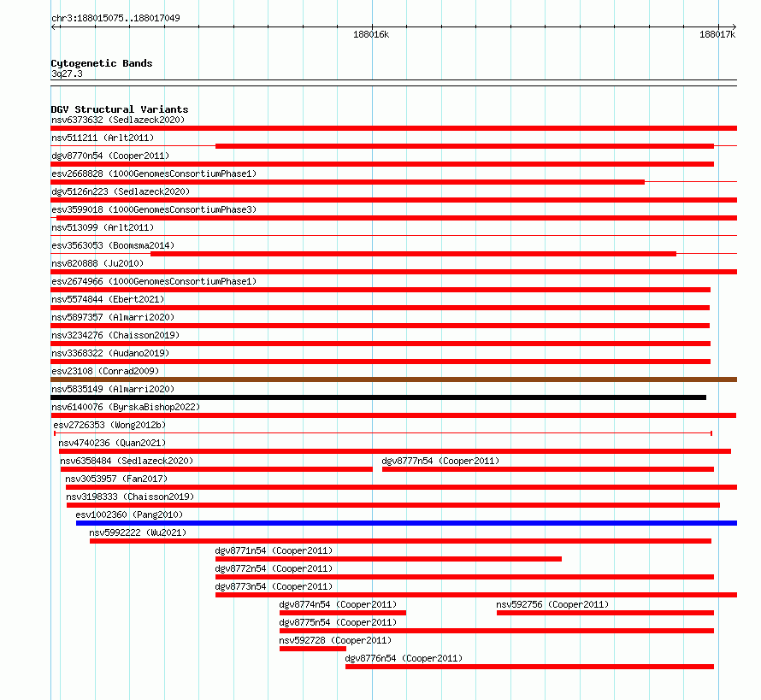Open esv2674966 (1000GenomesConsortiumPhase1) label
This screenshot has height=700, width=761.
pyautogui.click(x=154, y=281)
